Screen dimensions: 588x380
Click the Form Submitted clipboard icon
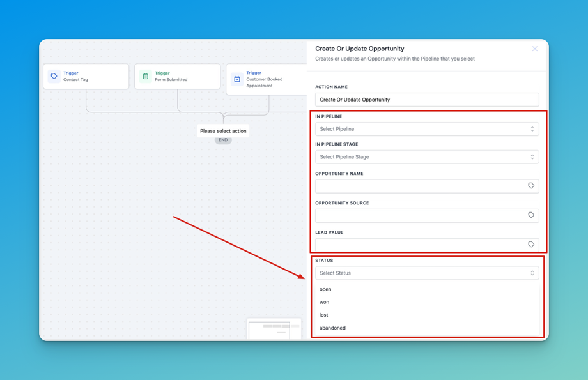click(146, 76)
